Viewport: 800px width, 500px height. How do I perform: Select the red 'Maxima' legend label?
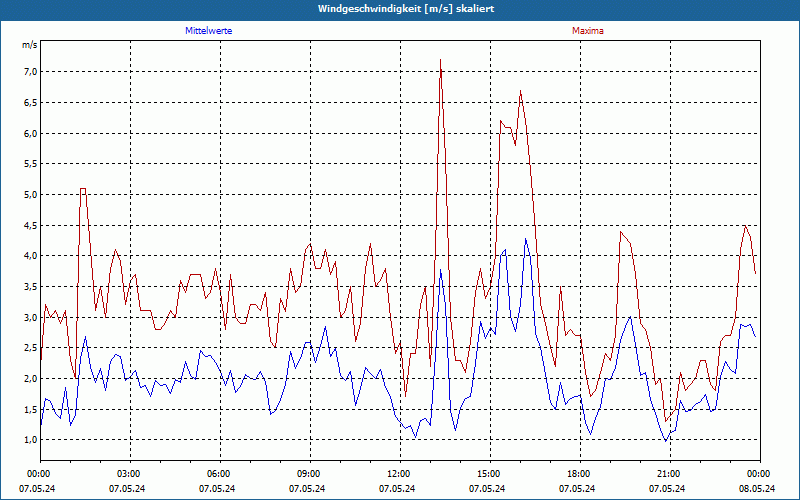point(588,31)
